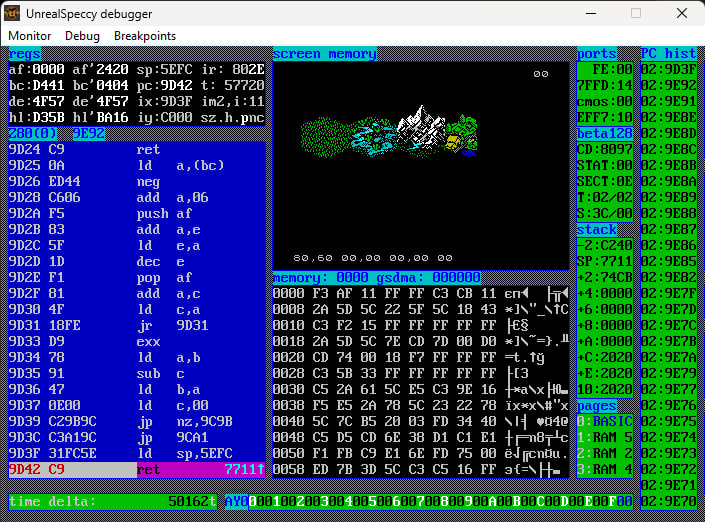
Task: Click stack entry +C:2020
Action: pos(605,358)
